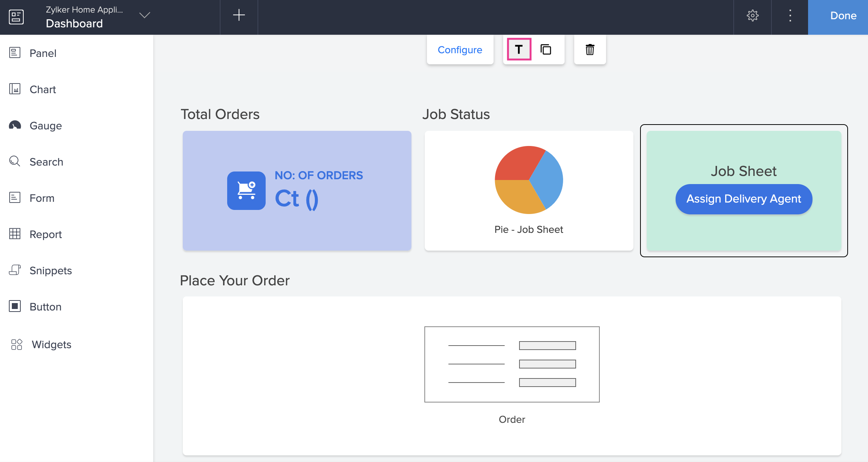Click the plus icon in header

(x=239, y=15)
